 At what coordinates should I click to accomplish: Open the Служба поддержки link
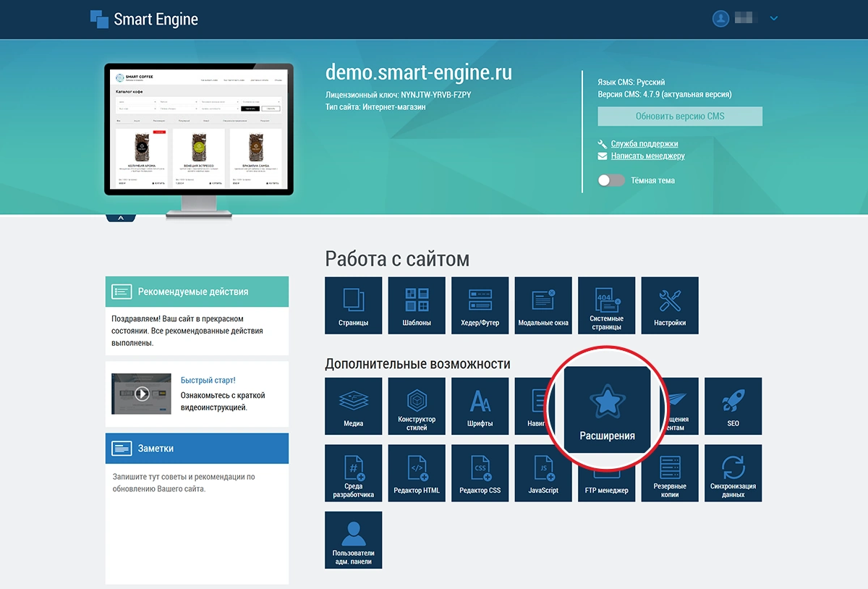pyautogui.click(x=644, y=144)
